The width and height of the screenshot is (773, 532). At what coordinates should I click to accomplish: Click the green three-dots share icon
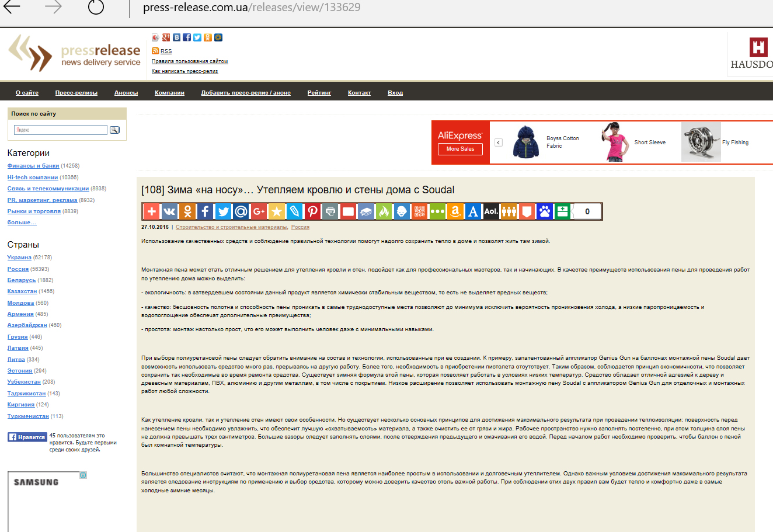click(x=438, y=211)
